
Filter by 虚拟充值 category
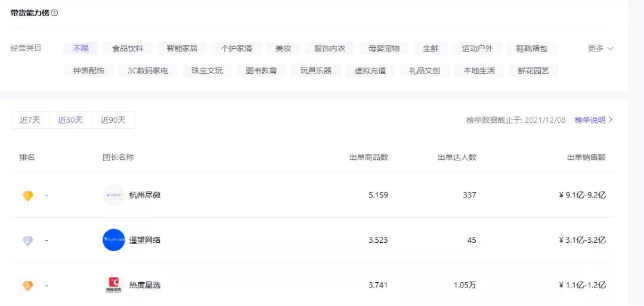[x=370, y=70]
